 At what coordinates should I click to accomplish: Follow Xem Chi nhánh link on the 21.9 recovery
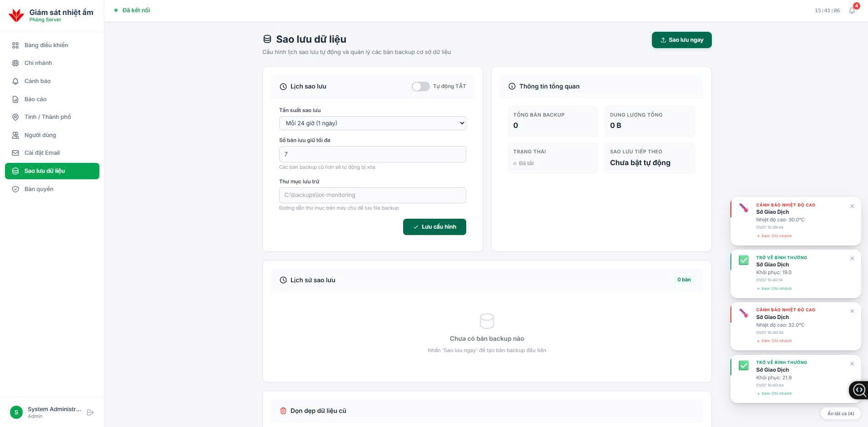tap(774, 393)
